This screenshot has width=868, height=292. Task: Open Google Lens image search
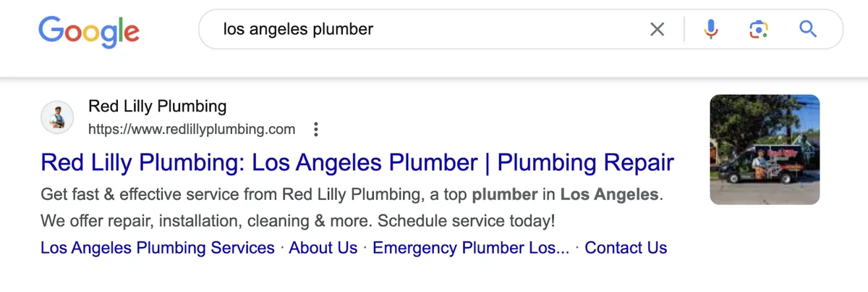pyautogui.click(x=757, y=30)
